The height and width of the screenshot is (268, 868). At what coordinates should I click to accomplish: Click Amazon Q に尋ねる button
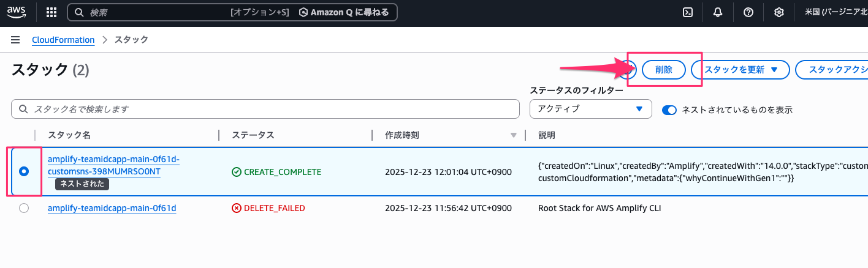345,12
